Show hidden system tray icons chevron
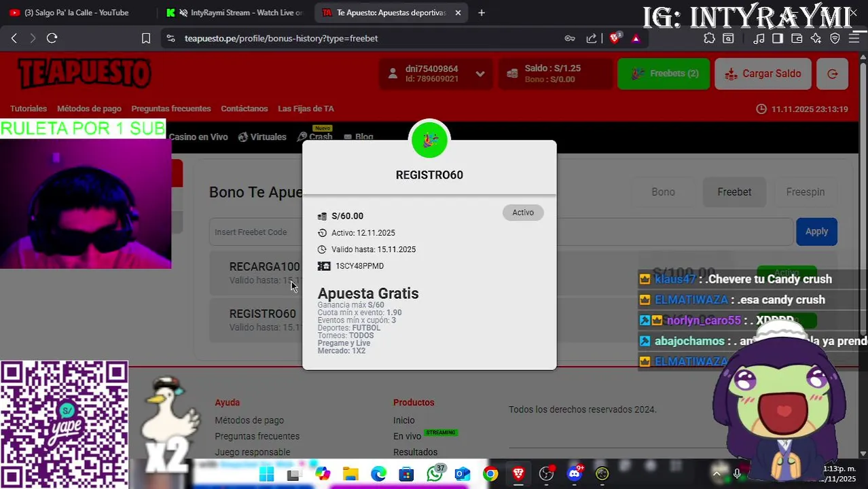This screenshot has height=489, width=868. point(717,473)
